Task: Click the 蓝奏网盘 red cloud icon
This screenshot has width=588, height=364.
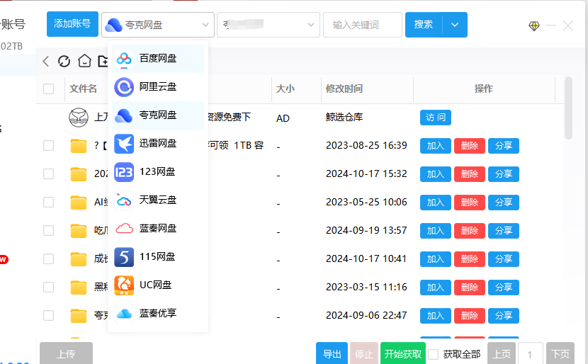Action: [x=124, y=229]
